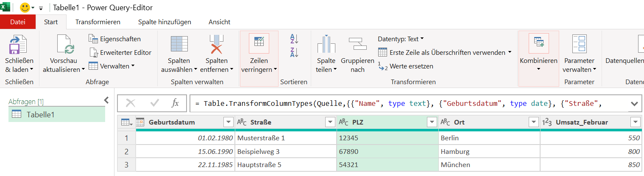Click Umsatz_Februar 123 data type icon

547,122
